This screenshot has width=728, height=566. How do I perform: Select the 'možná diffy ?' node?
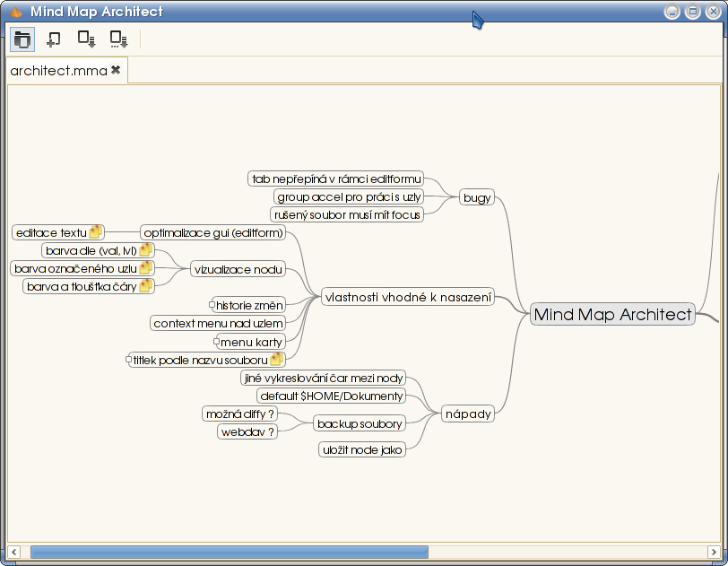click(240, 414)
